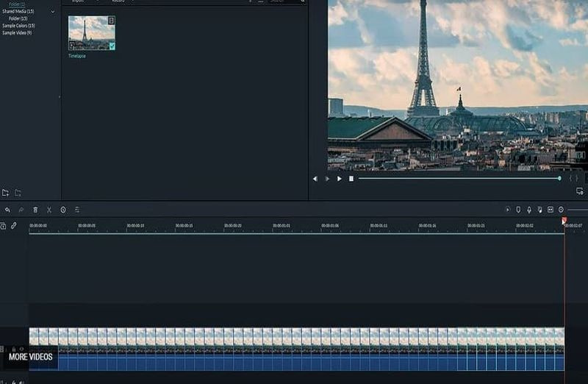Toggle the video track lock icon

click(x=14, y=349)
